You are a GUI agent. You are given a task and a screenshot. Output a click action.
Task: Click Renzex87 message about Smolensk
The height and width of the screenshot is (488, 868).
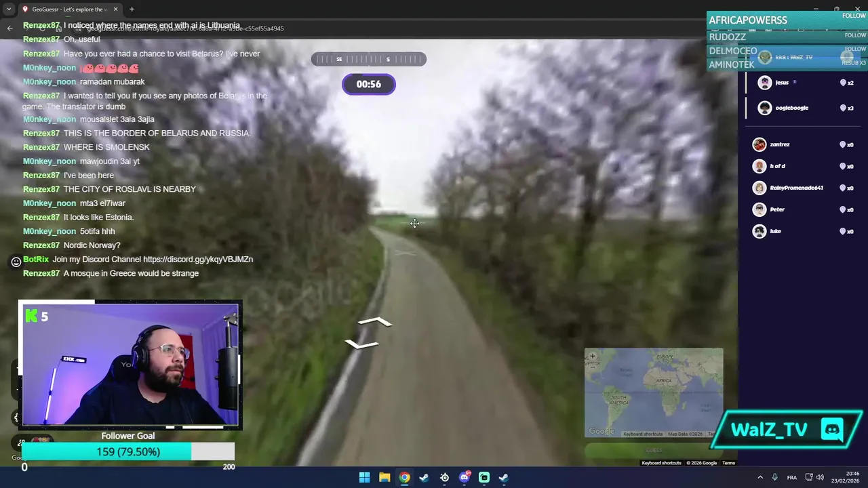click(x=86, y=147)
